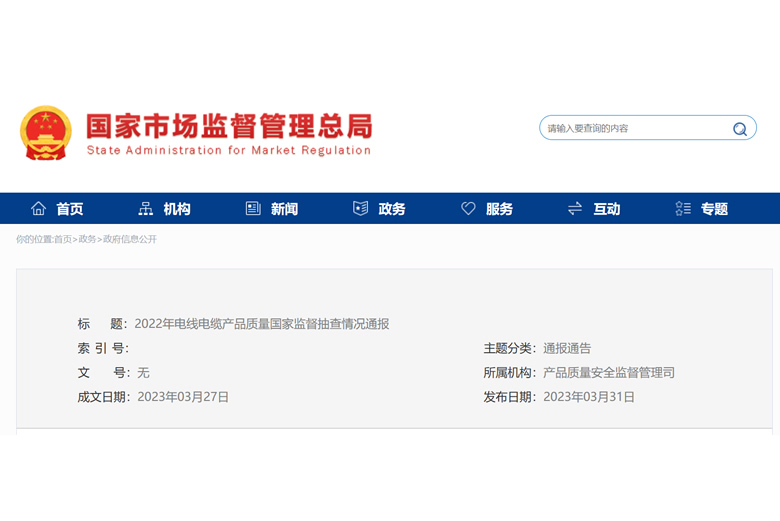Click the magnifier search icon
The height and width of the screenshot is (521, 780).
740,129
